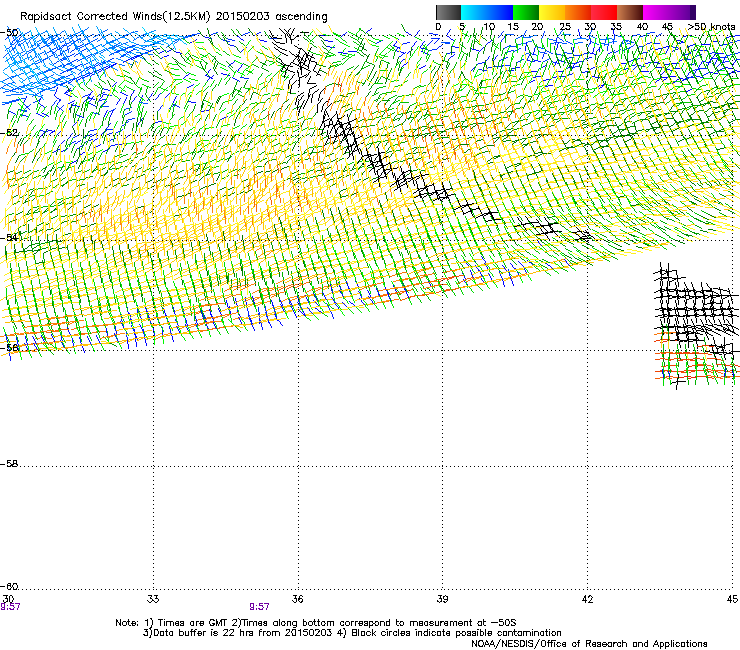The width and height of the screenshot is (740, 650).
Task: Click the -54 latitude axis label
Action: [x=9, y=237]
